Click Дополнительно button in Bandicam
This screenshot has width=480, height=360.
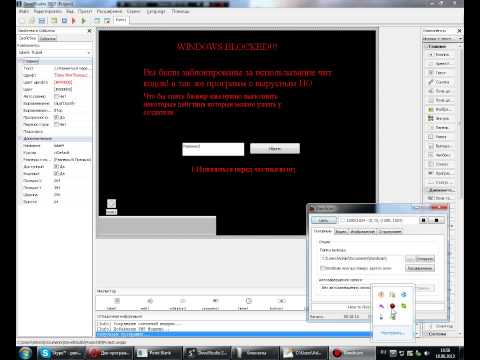pos(420,268)
